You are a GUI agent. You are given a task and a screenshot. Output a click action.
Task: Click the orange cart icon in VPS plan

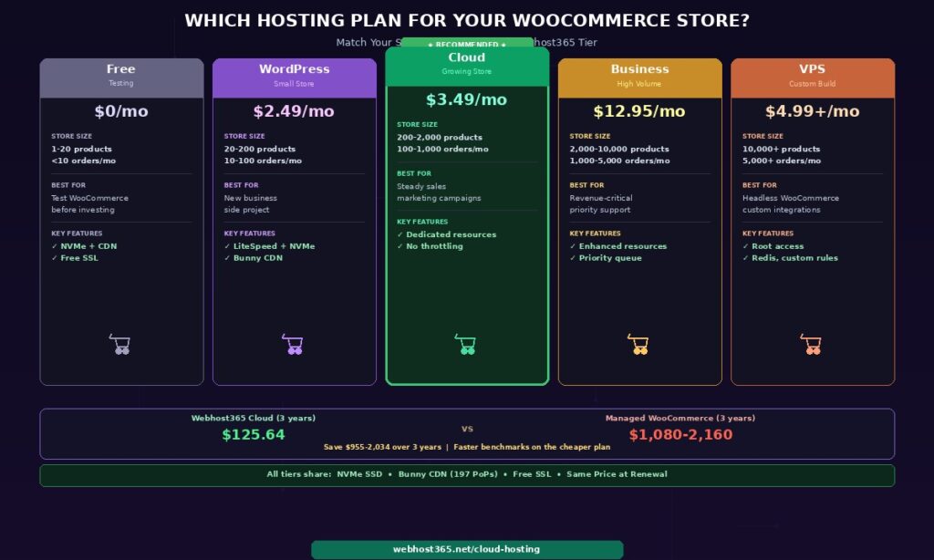(x=811, y=345)
